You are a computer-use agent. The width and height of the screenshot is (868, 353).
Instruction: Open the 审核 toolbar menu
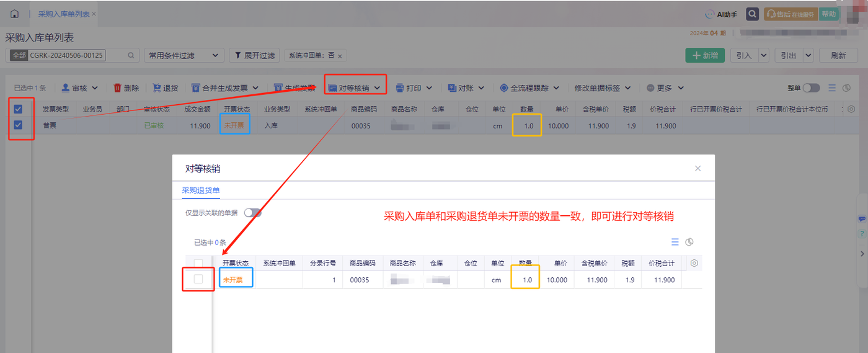79,88
